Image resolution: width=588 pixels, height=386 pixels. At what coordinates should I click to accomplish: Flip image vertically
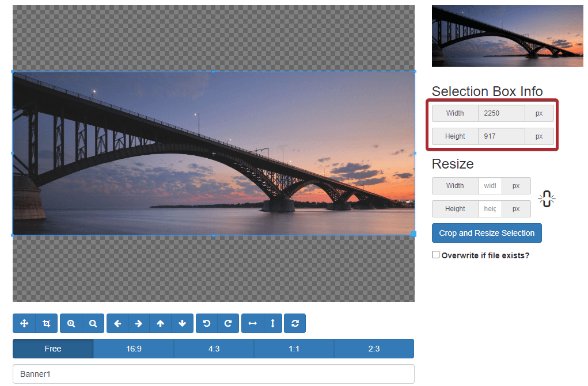[x=272, y=323]
